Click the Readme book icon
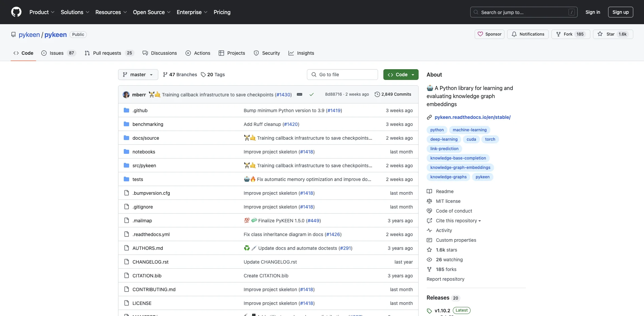Viewport: 644px width, 316px height. 429,191
